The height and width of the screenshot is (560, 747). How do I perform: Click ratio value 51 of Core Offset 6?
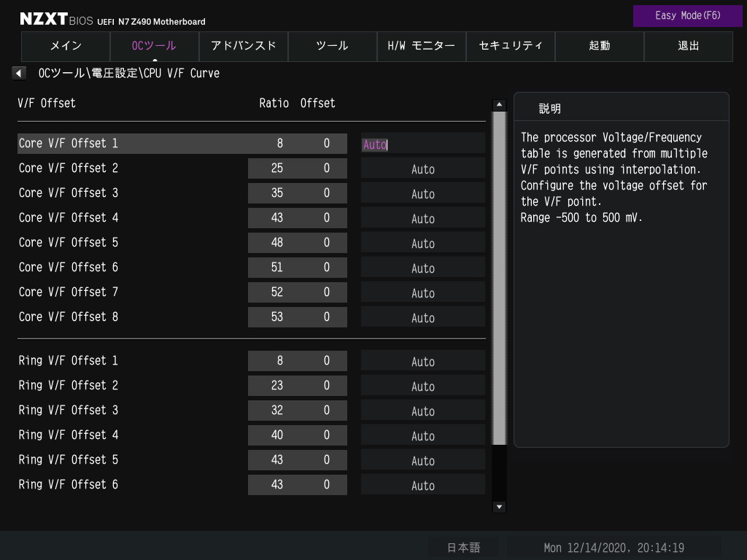pos(276,267)
